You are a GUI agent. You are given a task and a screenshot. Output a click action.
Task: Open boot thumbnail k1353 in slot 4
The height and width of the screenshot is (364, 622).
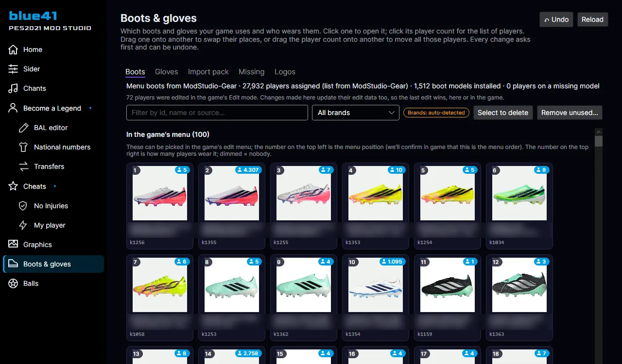(x=376, y=193)
